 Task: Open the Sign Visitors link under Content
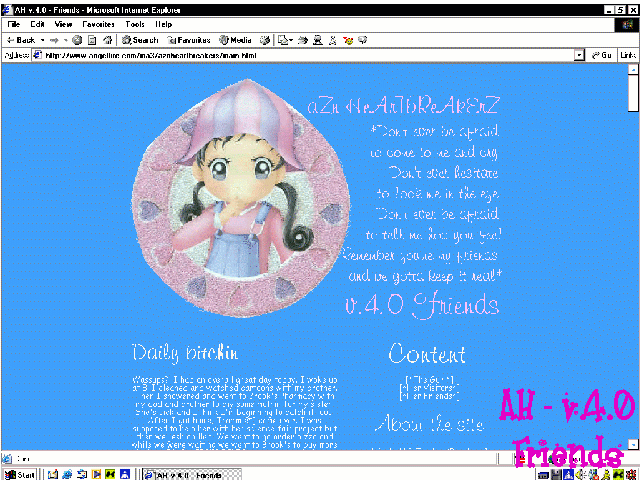429,388
